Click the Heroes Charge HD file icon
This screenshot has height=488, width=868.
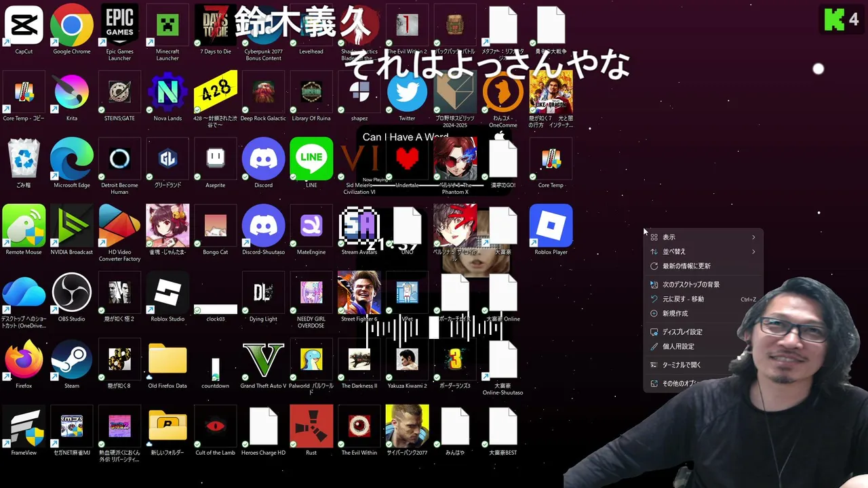point(263,427)
